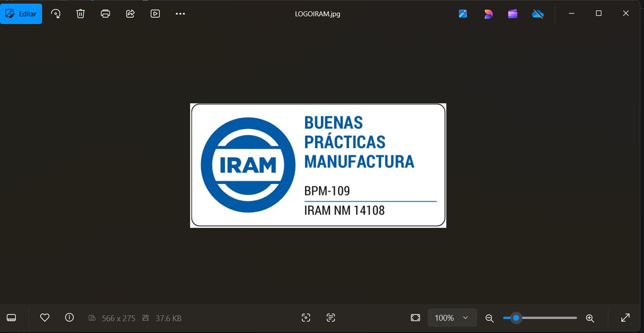Image resolution: width=644 pixels, height=333 pixels.
Task: Launch the colorful Copilot-style app icon
Action: pyautogui.click(x=488, y=14)
